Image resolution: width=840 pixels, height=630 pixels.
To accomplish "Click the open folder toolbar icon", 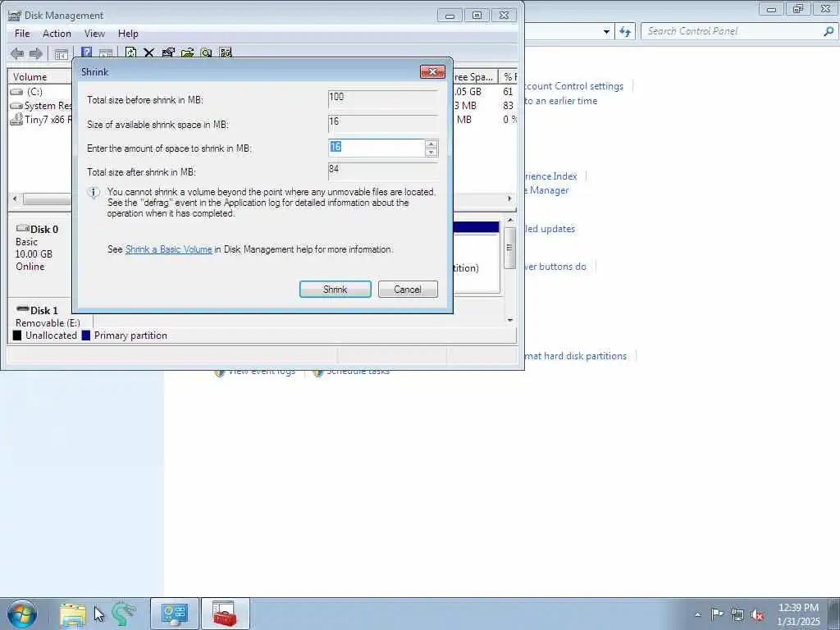I will [188, 52].
